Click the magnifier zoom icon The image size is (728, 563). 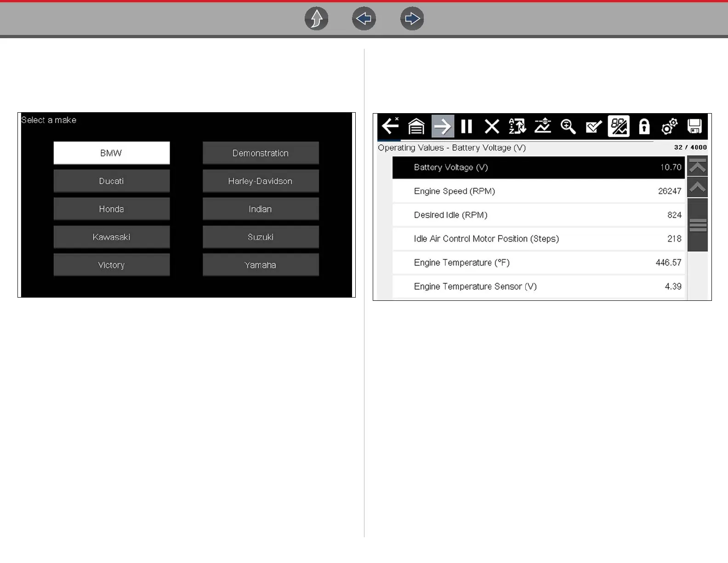tap(568, 126)
